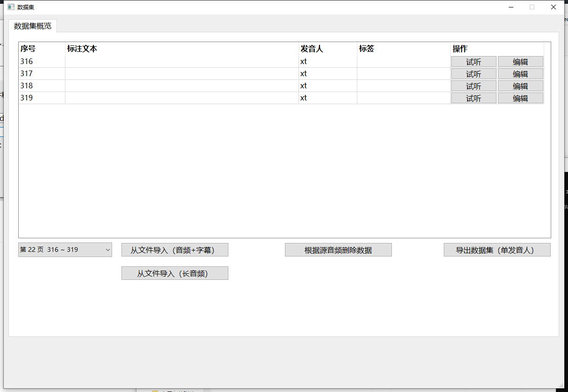Open the page selector dropdown 第 22 页

(x=65, y=249)
